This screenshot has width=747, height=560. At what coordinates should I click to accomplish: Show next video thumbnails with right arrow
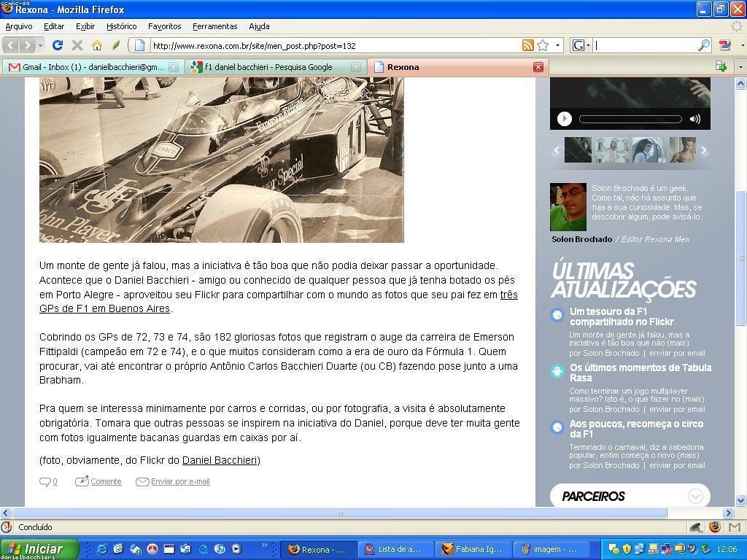click(704, 150)
